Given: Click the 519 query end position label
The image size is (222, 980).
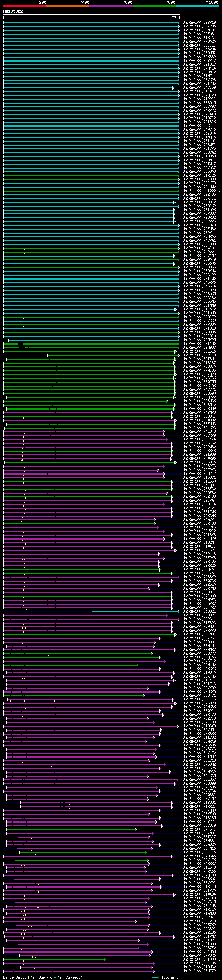Looking at the screenshot, I should (175, 17).
